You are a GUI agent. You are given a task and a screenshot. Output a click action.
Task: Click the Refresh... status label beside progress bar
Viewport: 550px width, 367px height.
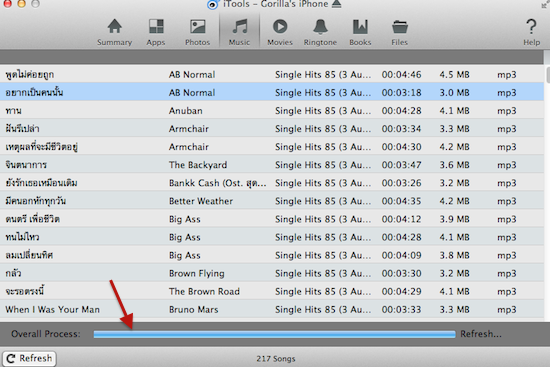click(481, 334)
